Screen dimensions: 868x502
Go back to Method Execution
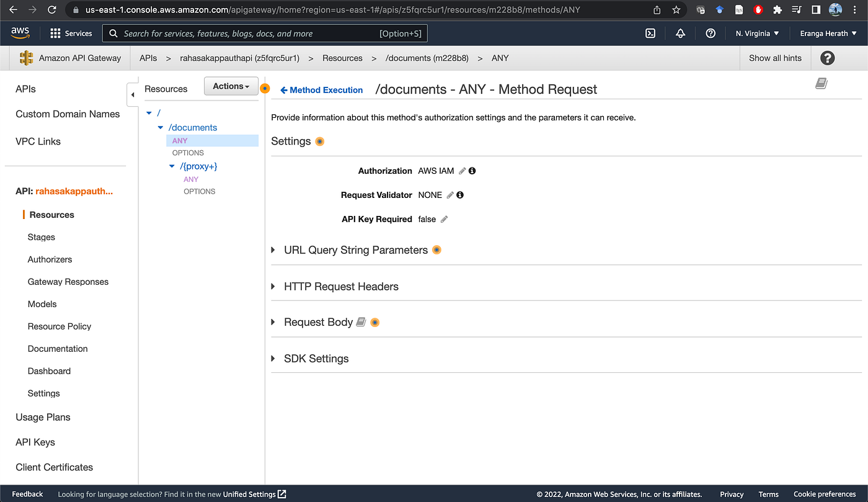coord(321,90)
